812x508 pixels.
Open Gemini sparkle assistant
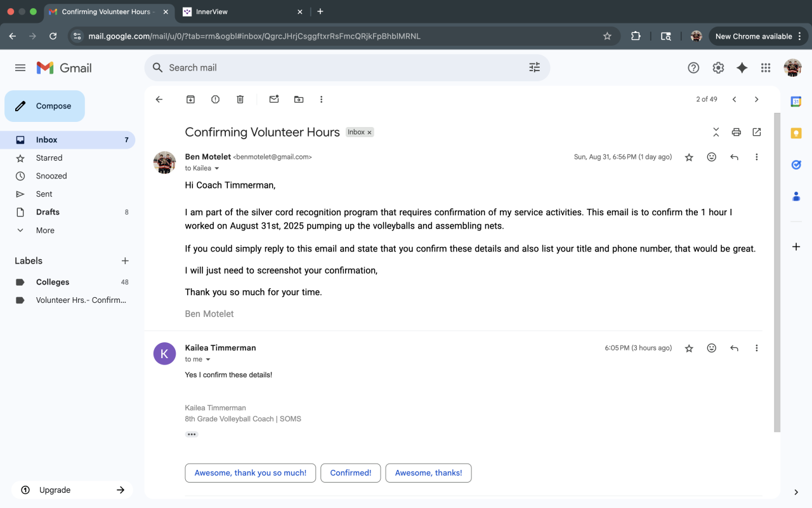click(x=742, y=68)
